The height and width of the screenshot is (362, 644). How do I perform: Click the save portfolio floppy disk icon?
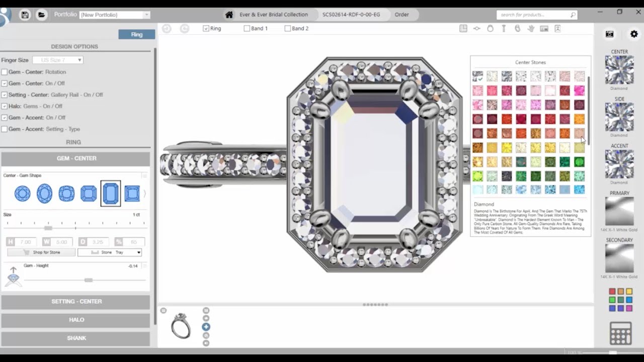pyautogui.click(x=25, y=15)
